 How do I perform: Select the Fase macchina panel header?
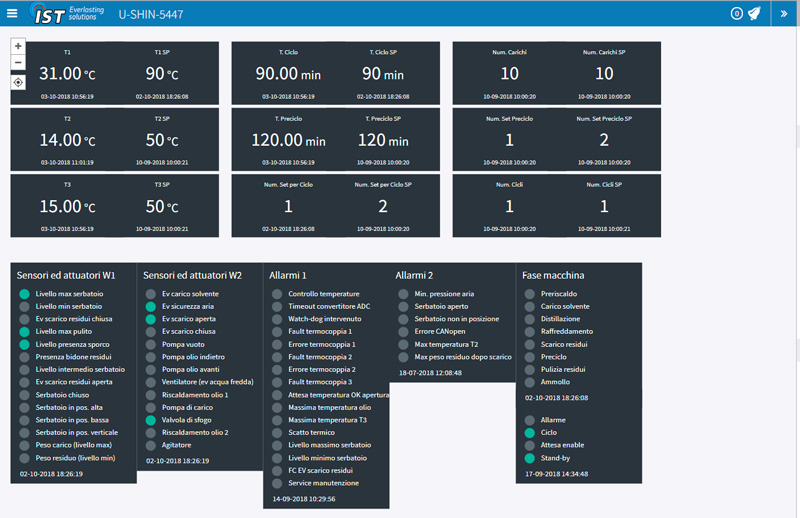555,274
